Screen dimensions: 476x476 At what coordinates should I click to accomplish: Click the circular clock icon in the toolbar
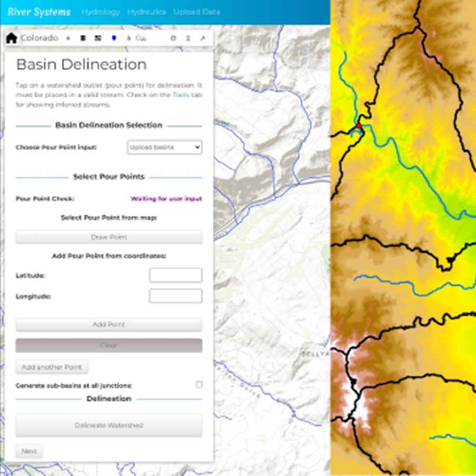tap(173, 38)
